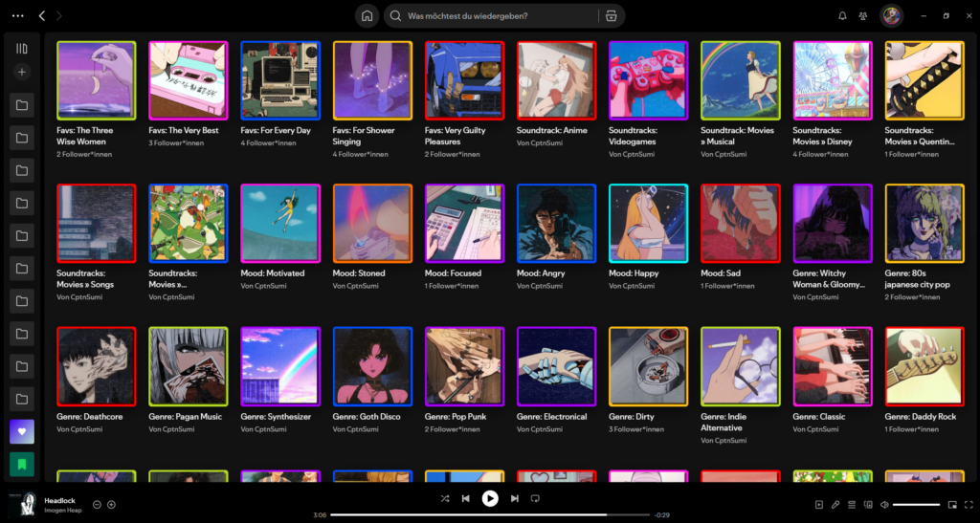The image size is (980, 523).
Task: Open 'Soundtracks: Videogames' controller cover
Action: tap(648, 80)
